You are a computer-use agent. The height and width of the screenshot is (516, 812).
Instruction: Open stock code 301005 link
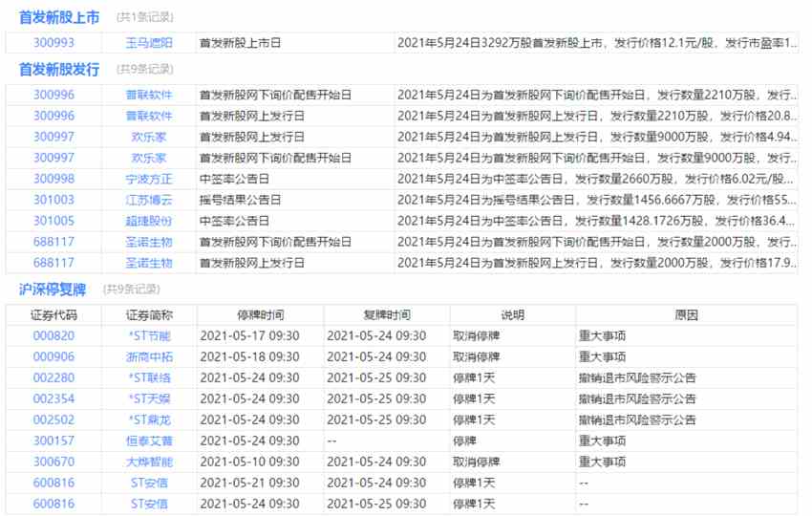(53, 222)
